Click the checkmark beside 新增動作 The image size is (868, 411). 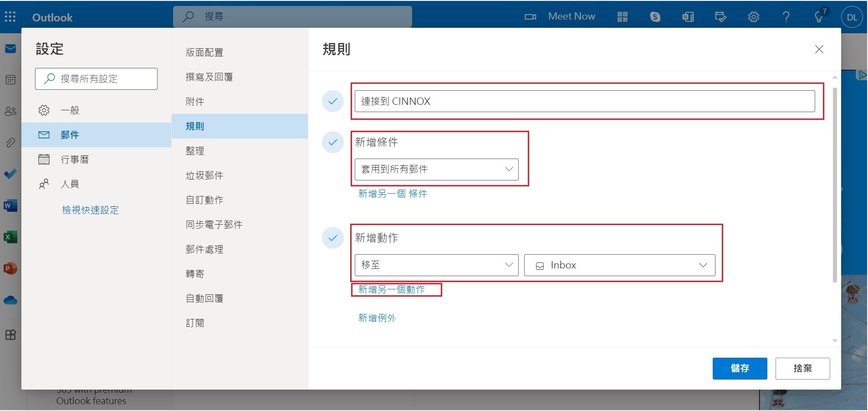333,238
